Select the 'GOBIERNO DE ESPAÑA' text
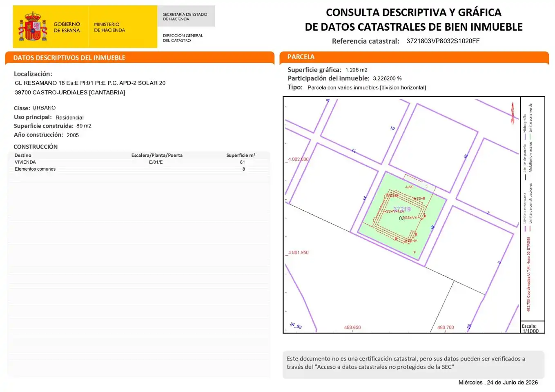This screenshot has width=555, height=392. tap(67, 27)
